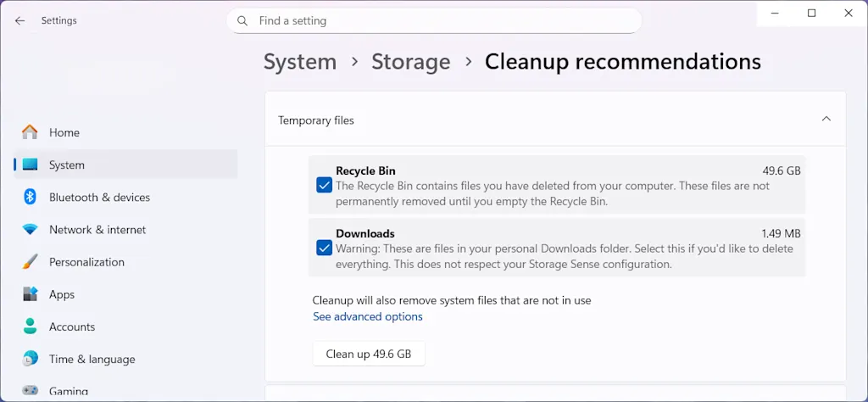This screenshot has width=868, height=402.
Task: Select Gaming in the sidebar
Action: (x=68, y=391)
